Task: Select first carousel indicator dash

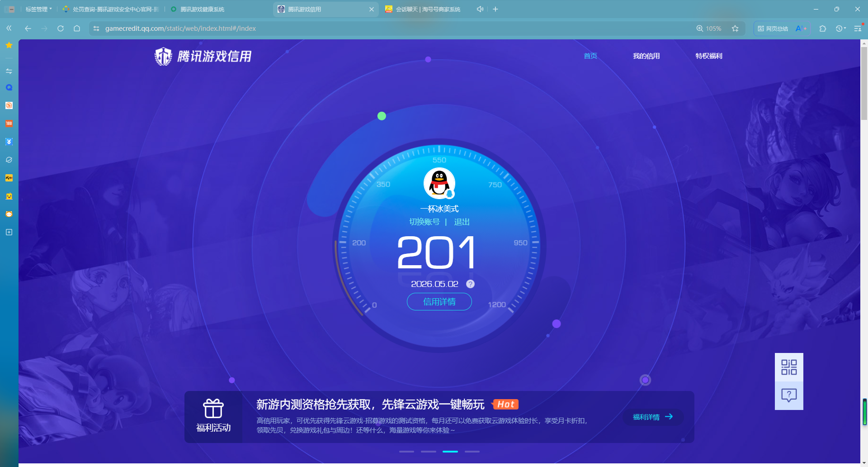Action: 406,452
